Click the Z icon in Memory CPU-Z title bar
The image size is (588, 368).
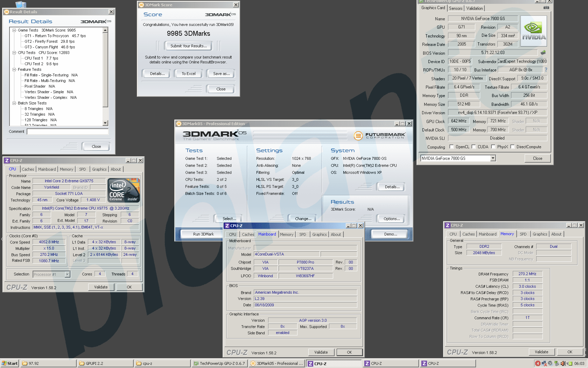point(447,225)
